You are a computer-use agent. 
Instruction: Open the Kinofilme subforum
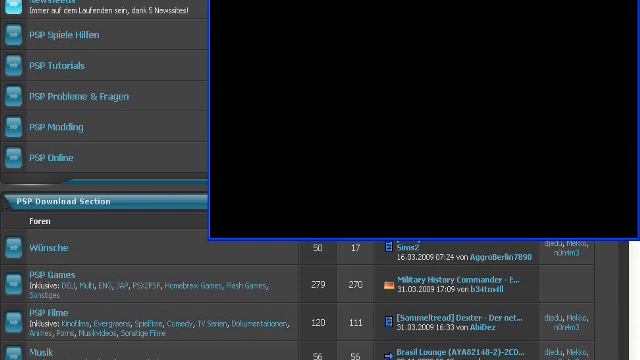(75, 324)
